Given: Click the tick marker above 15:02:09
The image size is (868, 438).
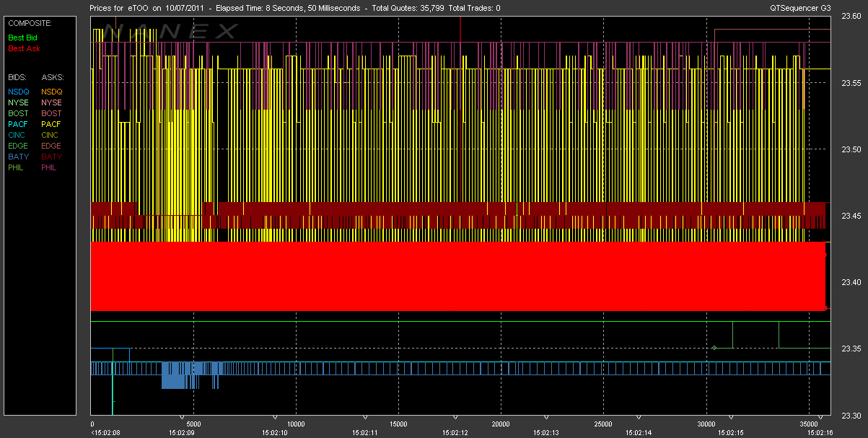Looking at the screenshot, I should coord(182,416).
